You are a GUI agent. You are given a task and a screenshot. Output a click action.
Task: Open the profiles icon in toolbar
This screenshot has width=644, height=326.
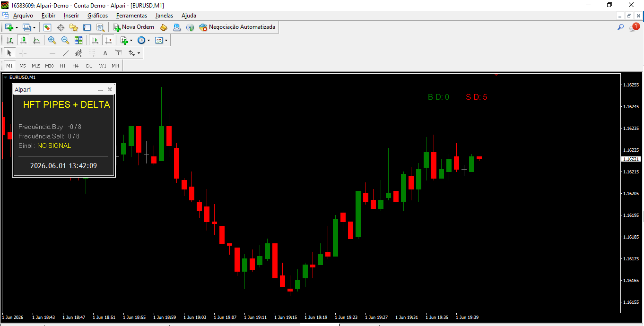click(26, 27)
